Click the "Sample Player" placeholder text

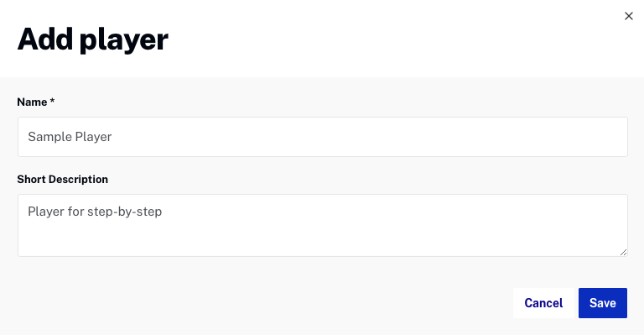point(70,137)
